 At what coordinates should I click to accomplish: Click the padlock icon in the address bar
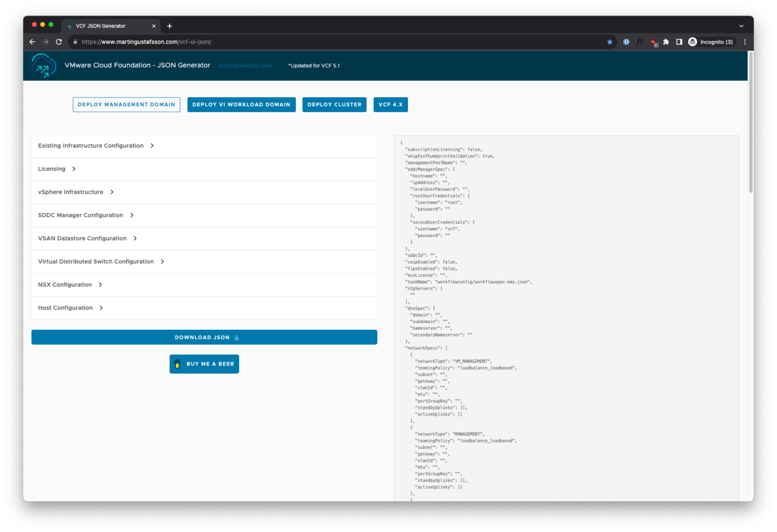pyautogui.click(x=74, y=42)
